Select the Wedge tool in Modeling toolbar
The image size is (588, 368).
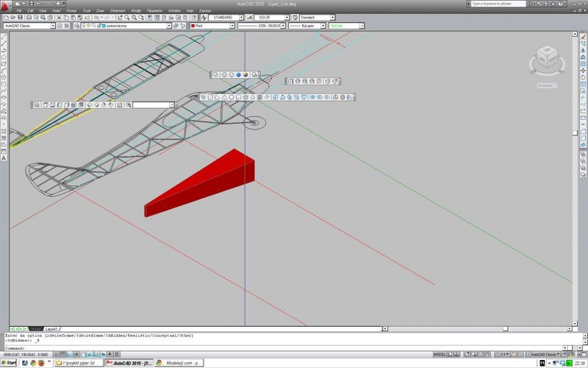point(217,97)
